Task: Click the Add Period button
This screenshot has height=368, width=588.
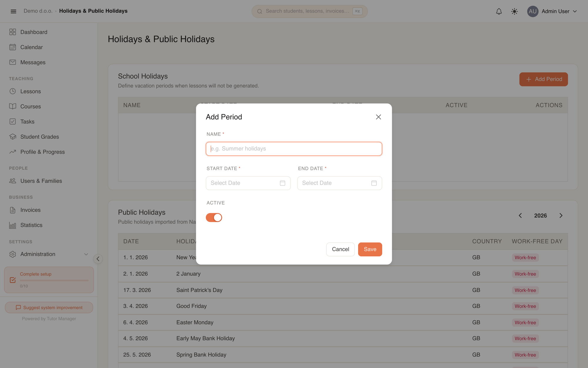Action: [543, 79]
